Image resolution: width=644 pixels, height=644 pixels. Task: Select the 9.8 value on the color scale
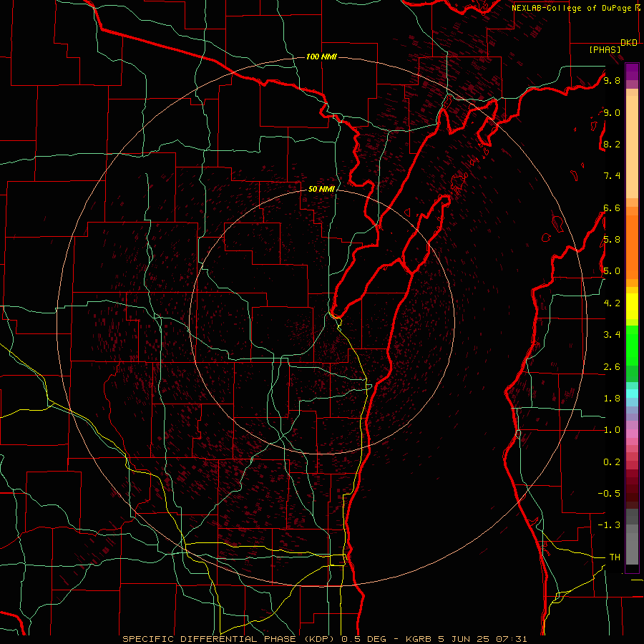612,80
